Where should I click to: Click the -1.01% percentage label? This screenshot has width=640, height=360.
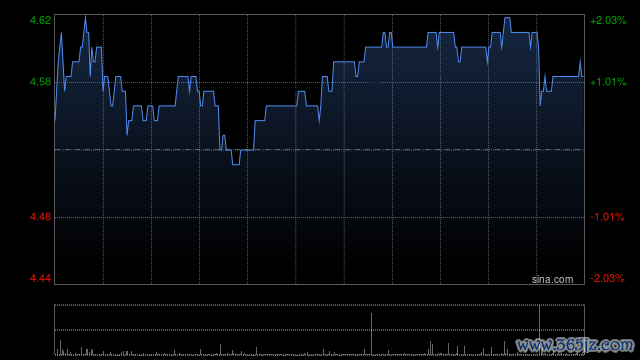pos(607,217)
